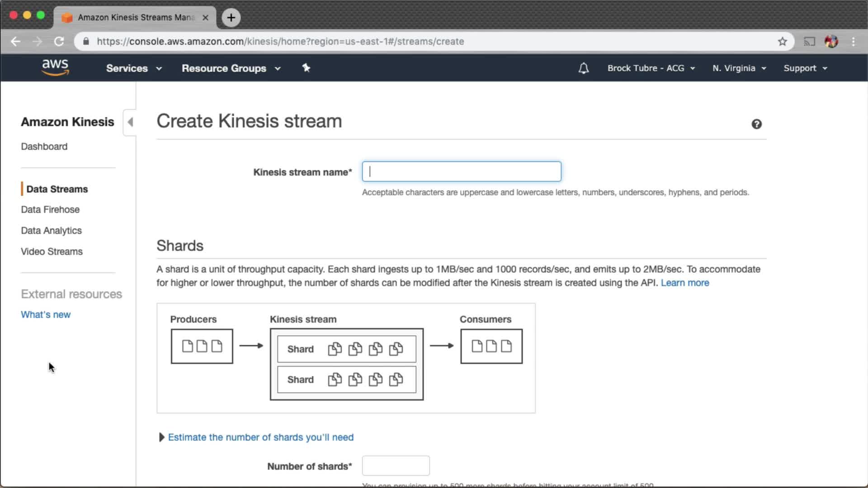Click the Number of shards input field
Screen dimensions: 868x488
point(396,465)
